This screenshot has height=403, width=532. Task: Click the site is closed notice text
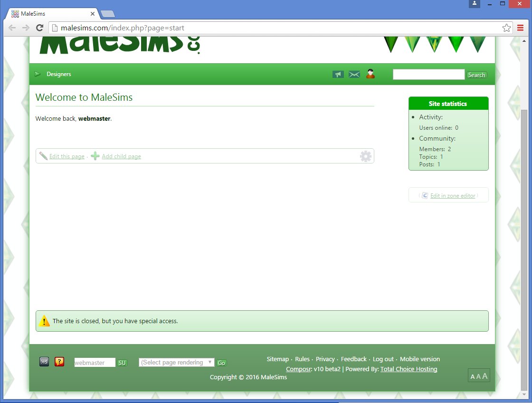[x=115, y=321]
